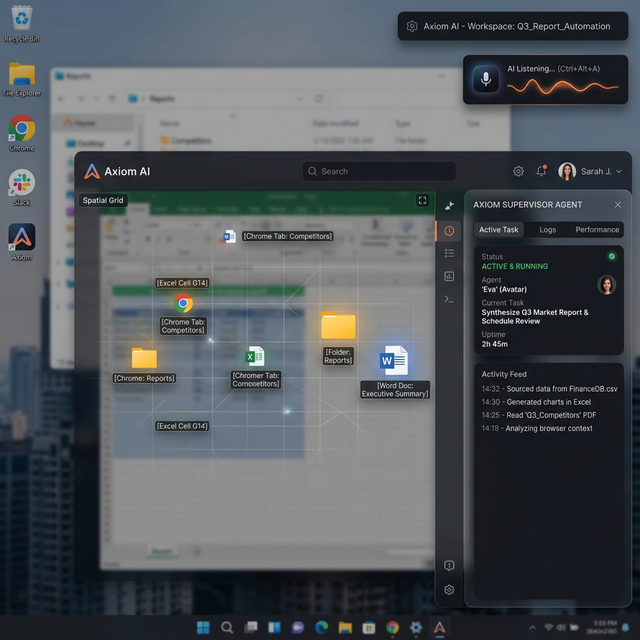
Task: Open the Slack desktop shortcut
Action: click(x=22, y=182)
